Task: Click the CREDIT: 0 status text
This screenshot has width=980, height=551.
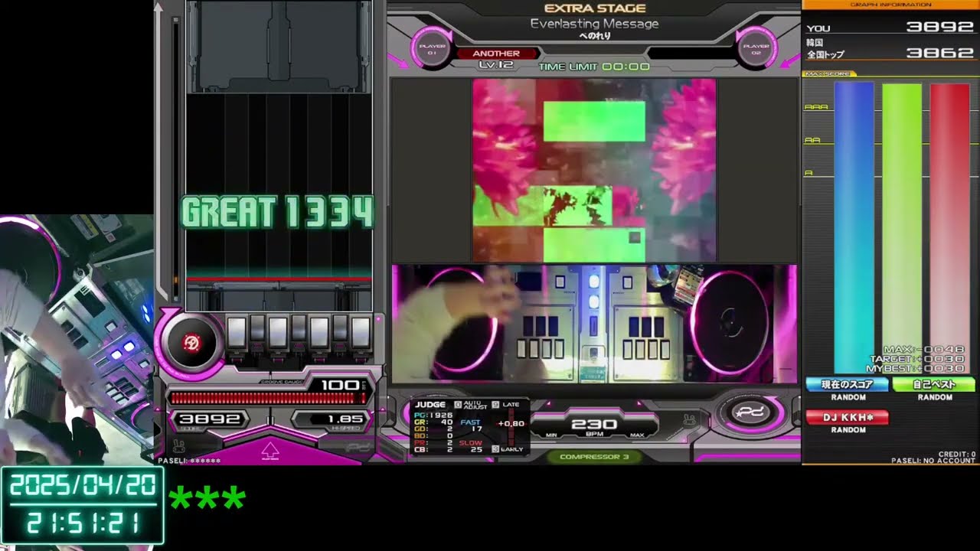Action: (956, 455)
